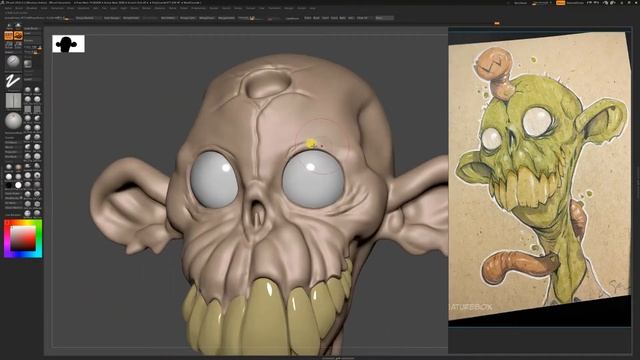
Task: Click the ZBrush logo icon at the title
Action: tap(3, 2)
